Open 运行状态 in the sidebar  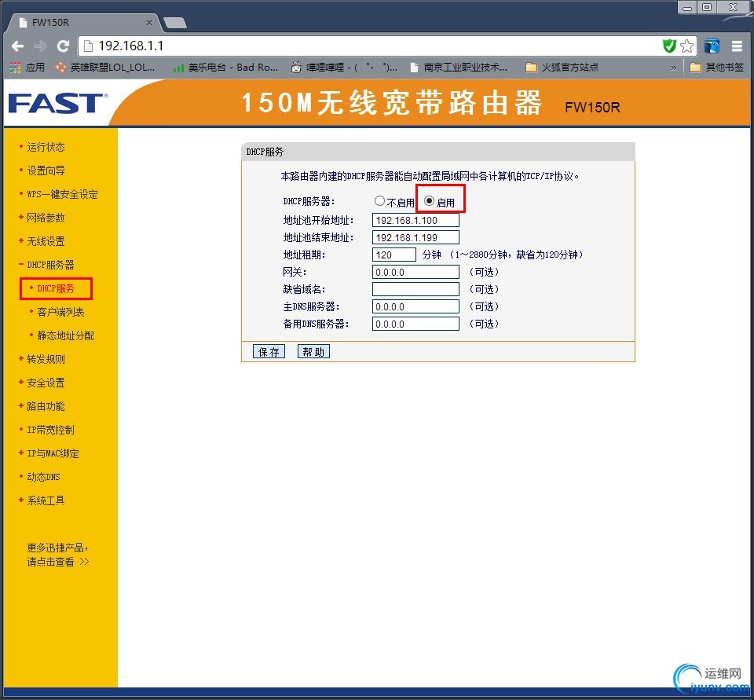[46, 147]
